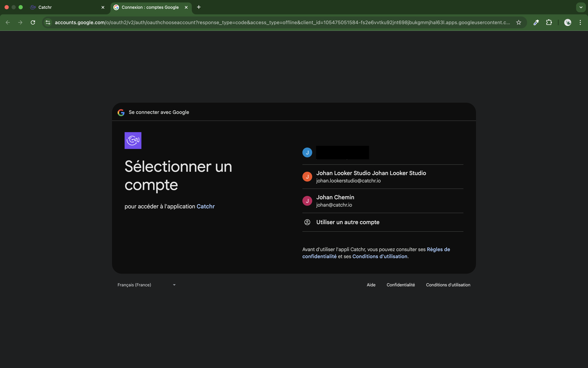Click the Confidentialité footer link
This screenshot has height=368, width=588.
[401, 285]
